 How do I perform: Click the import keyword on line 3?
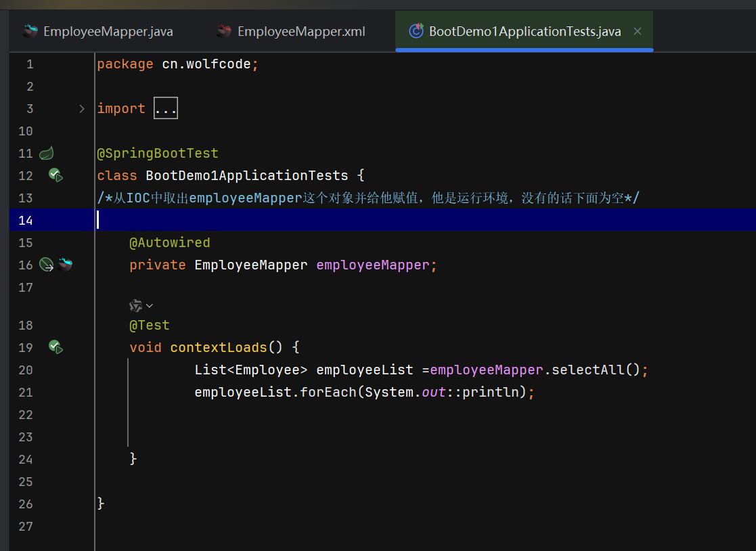[121, 109]
